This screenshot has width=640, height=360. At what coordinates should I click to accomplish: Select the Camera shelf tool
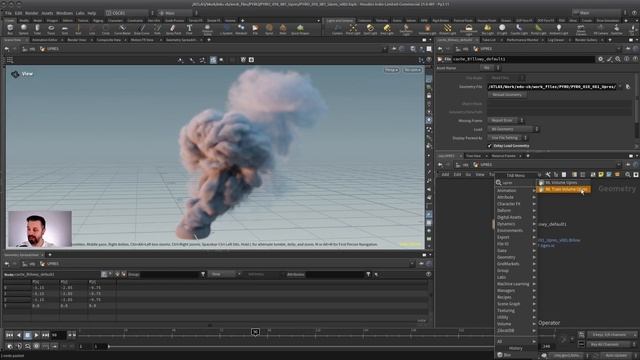click(x=337, y=29)
